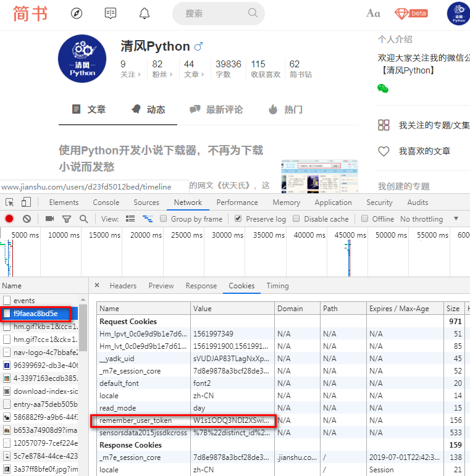Image resolution: width=470 pixels, height=476 pixels.
Task: Uncheck Preserve log checkbox
Action: tap(238, 219)
